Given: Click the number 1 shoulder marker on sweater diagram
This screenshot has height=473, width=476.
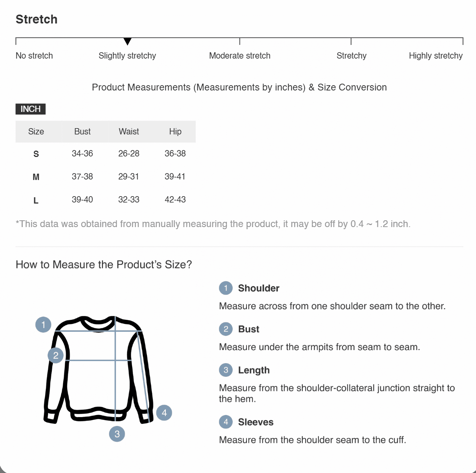Looking at the screenshot, I should pyautogui.click(x=43, y=324).
